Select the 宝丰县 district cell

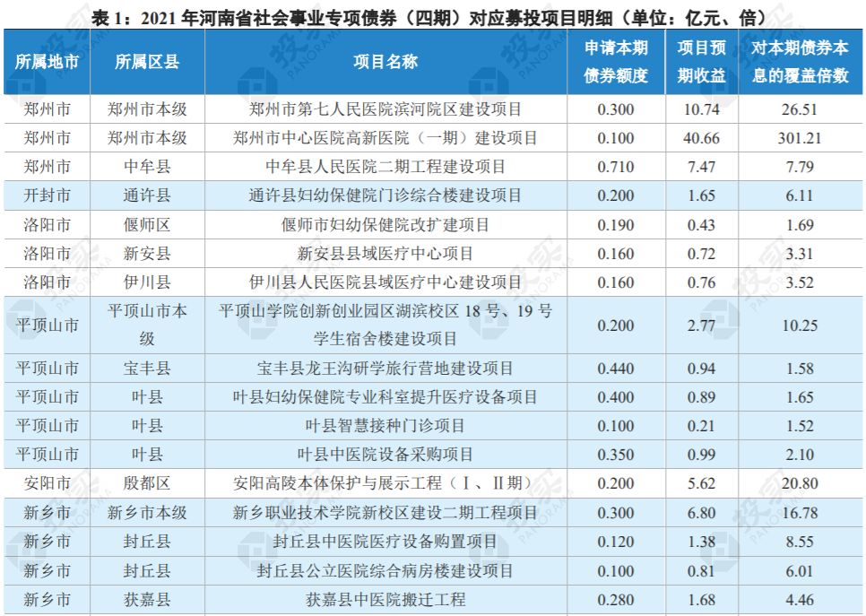(147, 369)
